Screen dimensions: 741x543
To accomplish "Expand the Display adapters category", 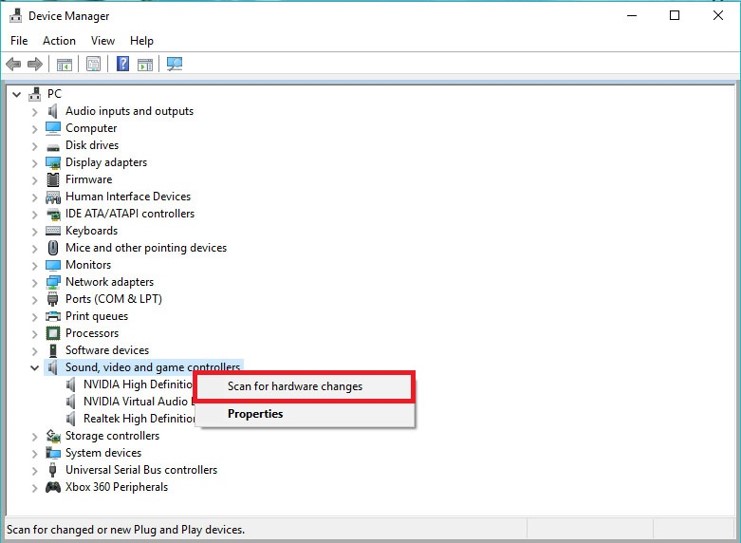I will click(35, 163).
